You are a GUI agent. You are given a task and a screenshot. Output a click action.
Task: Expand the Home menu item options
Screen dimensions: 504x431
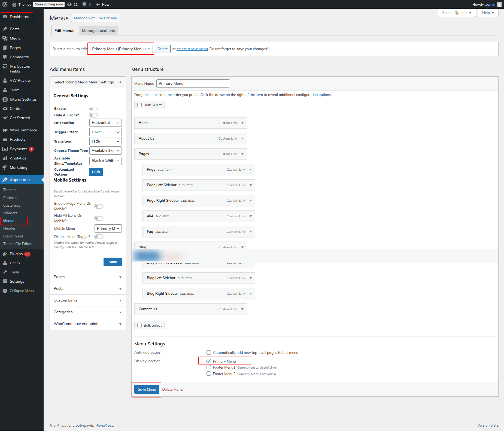[242, 123]
